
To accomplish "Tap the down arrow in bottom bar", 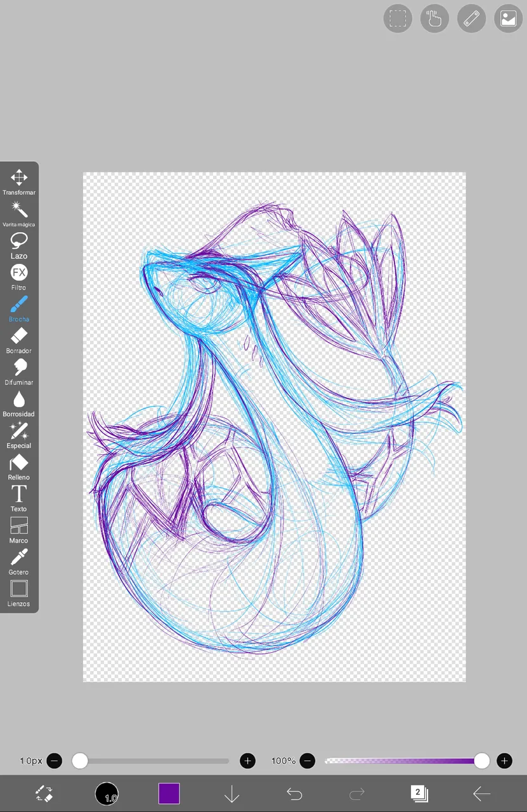I will pyautogui.click(x=231, y=794).
